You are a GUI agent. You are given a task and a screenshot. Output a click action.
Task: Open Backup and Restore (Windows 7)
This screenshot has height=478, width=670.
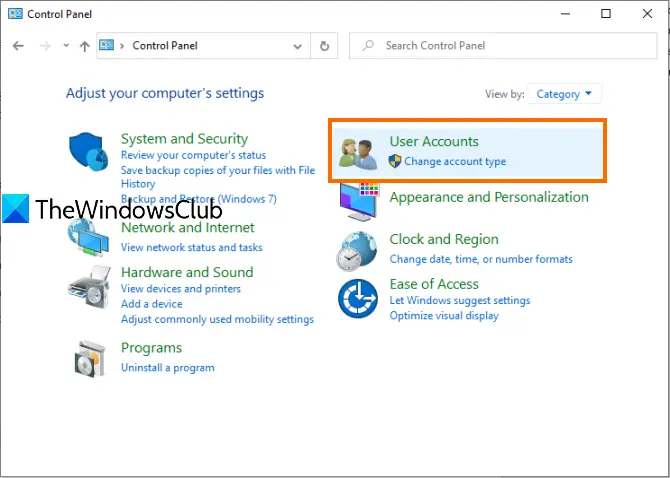tap(199, 199)
